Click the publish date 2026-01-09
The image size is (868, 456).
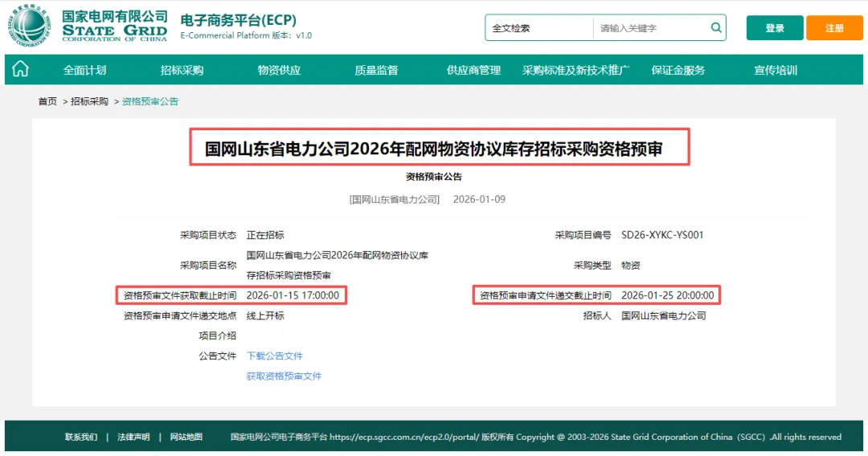(479, 199)
